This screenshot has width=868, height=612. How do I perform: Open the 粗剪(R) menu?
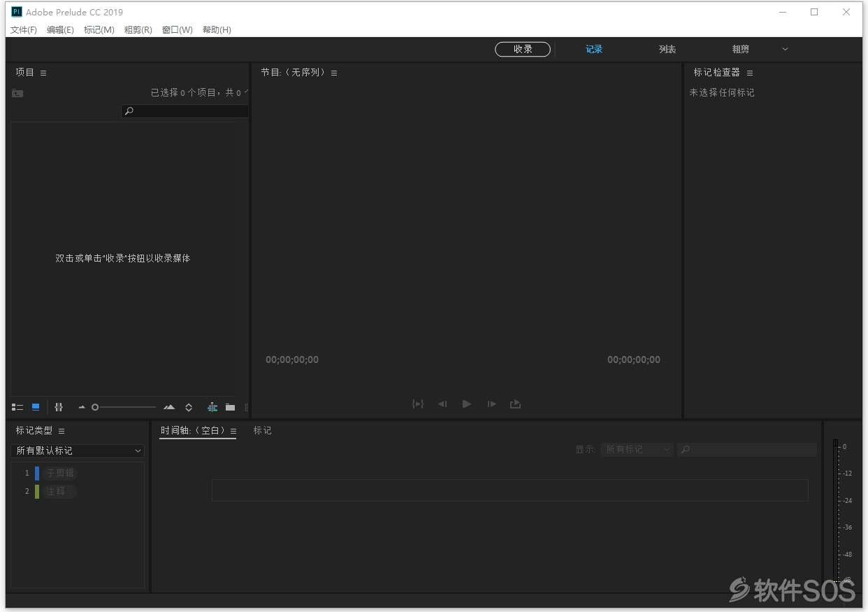[138, 30]
